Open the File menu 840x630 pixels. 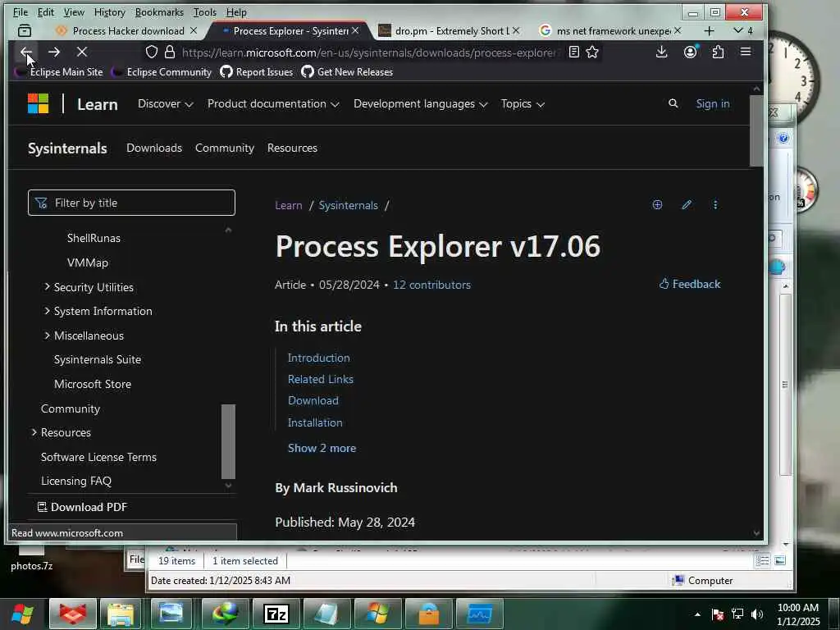(x=21, y=11)
